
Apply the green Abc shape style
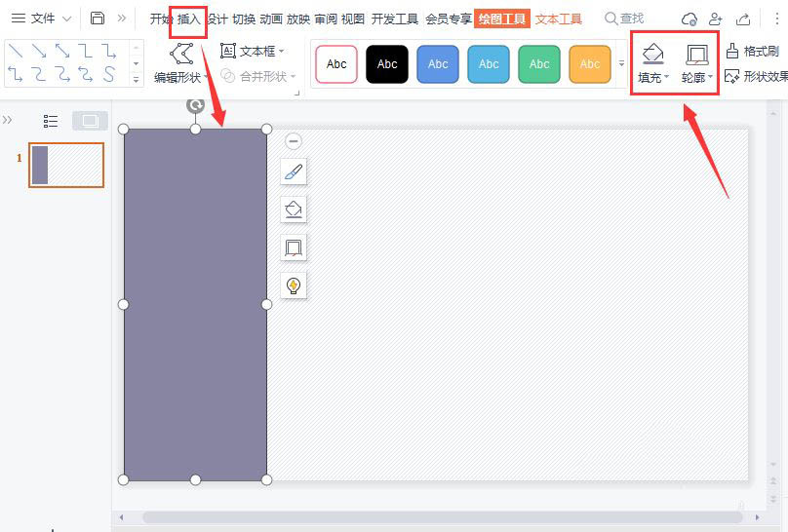tap(539, 64)
